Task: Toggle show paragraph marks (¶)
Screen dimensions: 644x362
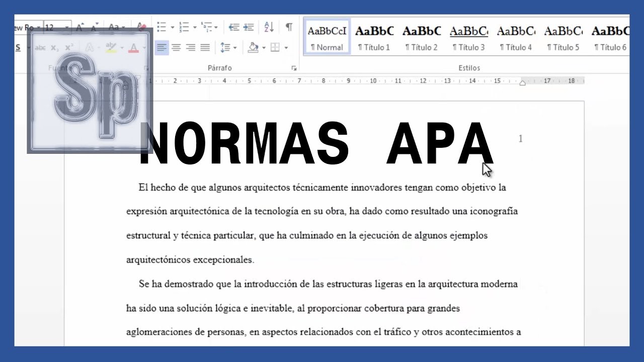Action: pyautogui.click(x=289, y=27)
